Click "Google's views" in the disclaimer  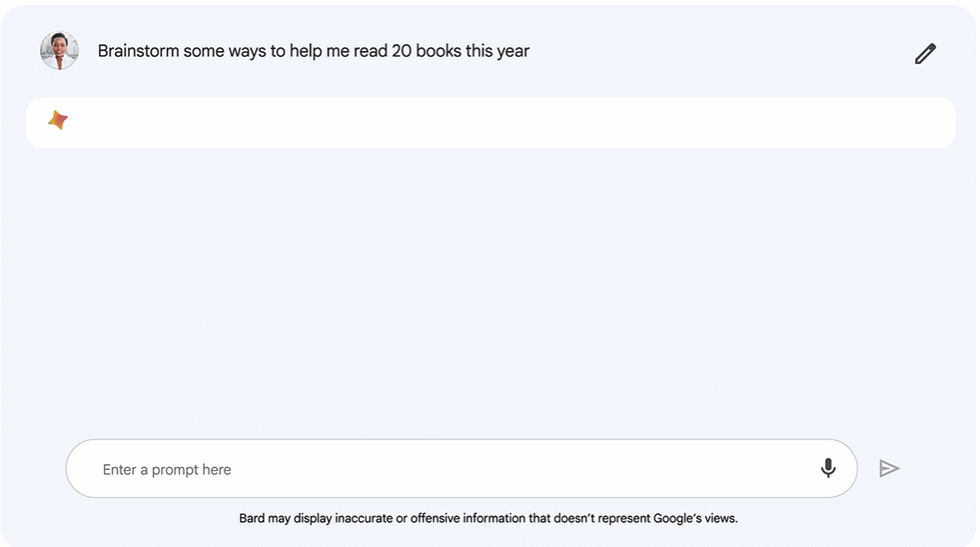tap(695, 518)
